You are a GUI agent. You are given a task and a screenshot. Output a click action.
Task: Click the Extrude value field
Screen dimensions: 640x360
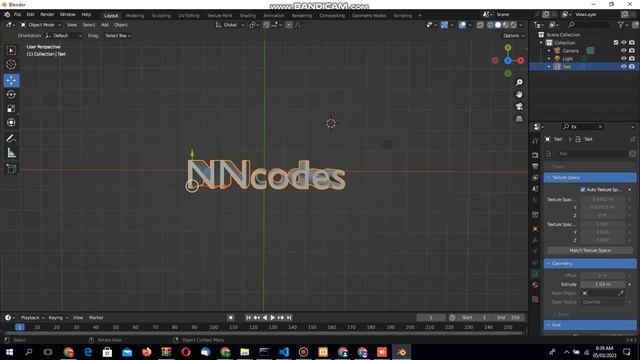click(602, 284)
